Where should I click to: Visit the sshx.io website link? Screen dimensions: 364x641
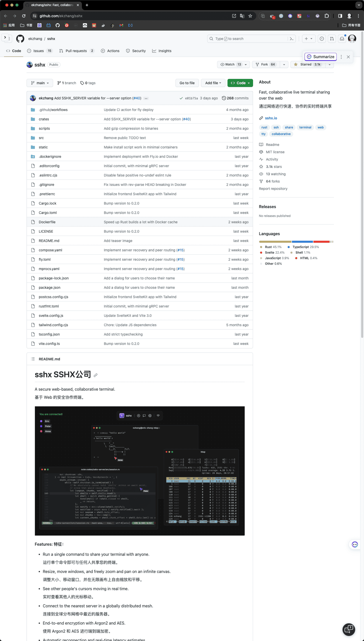pyautogui.click(x=271, y=118)
